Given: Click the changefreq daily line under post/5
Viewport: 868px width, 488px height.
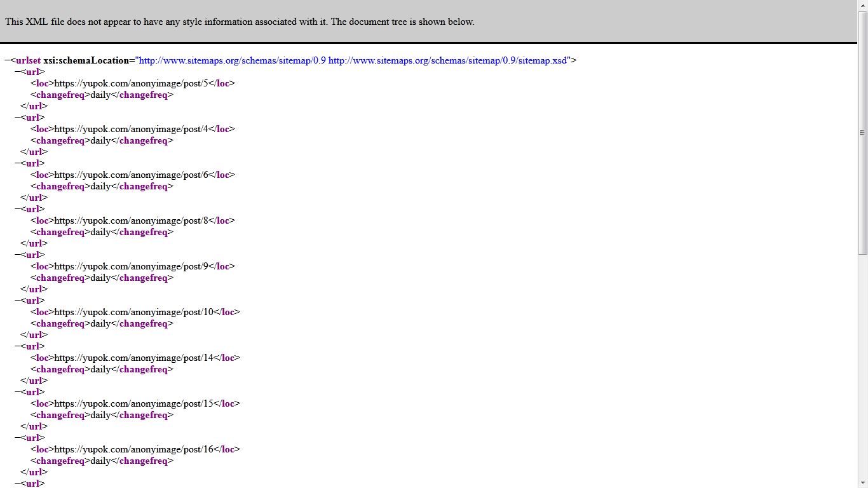Looking at the screenshot, I should (x=102, y=95).
